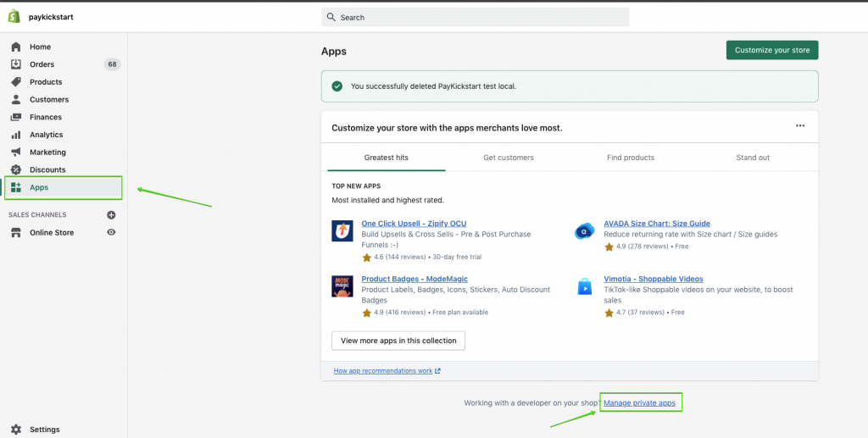Switch to the Find products tab
The width and height of the screenshot is (868, 438).
[631, 158]
